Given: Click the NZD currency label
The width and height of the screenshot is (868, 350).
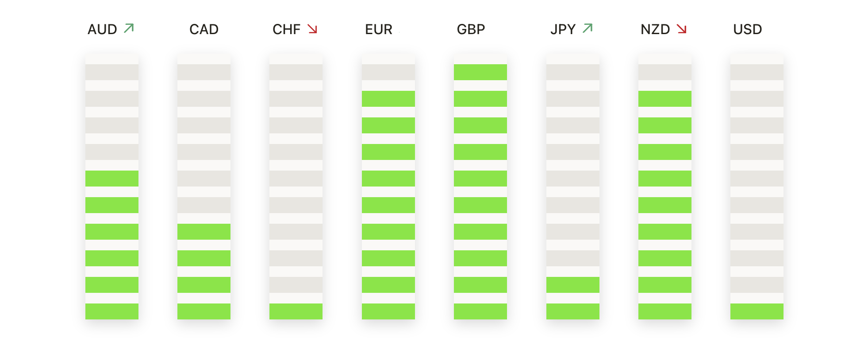Looking at the screenshot, I should point(655,30).
